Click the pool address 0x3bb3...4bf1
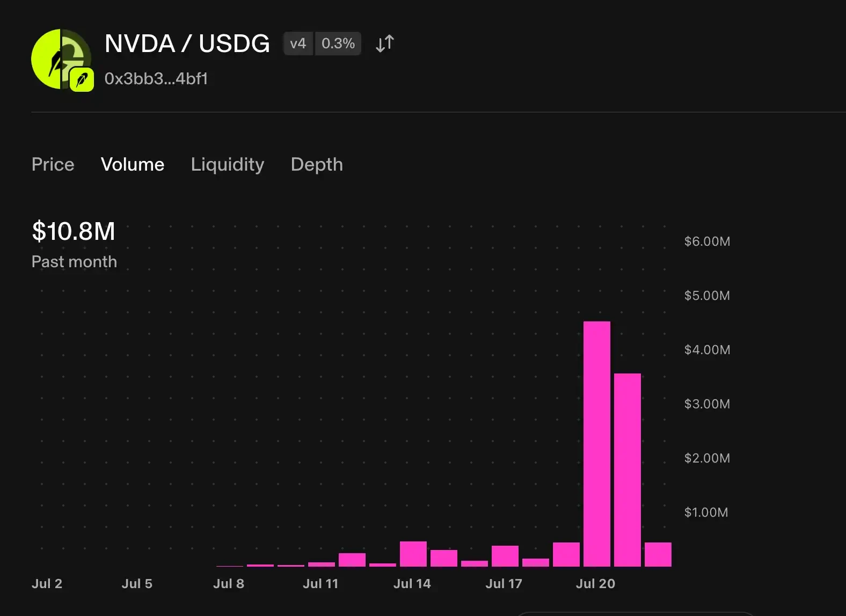Viewport: 846px width, 616px height. (x=156, y=79)
